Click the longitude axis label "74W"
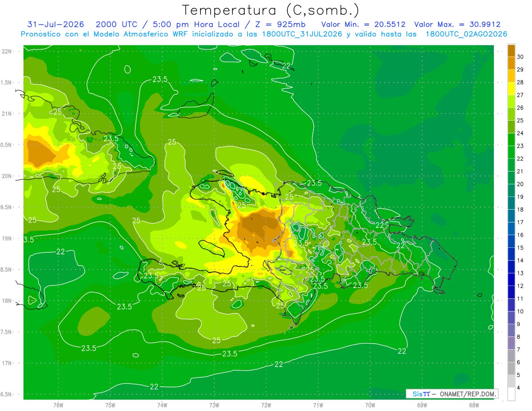532x411 pixels. [162, 405]
